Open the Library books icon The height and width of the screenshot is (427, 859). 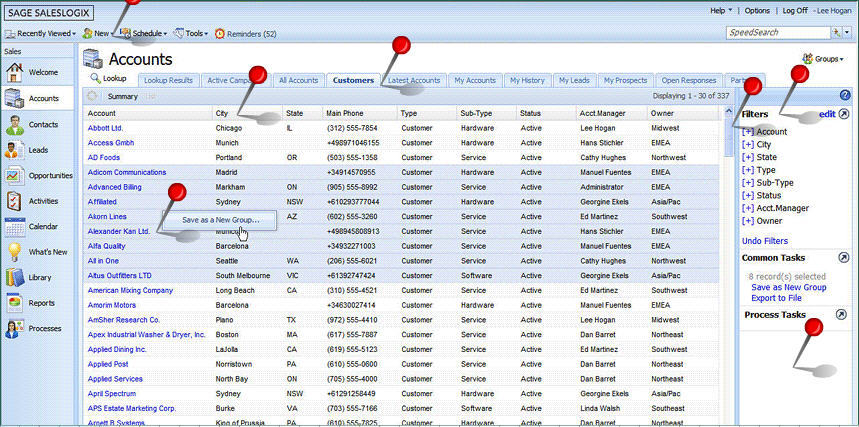pyautogui.click(x=15, y=277)
